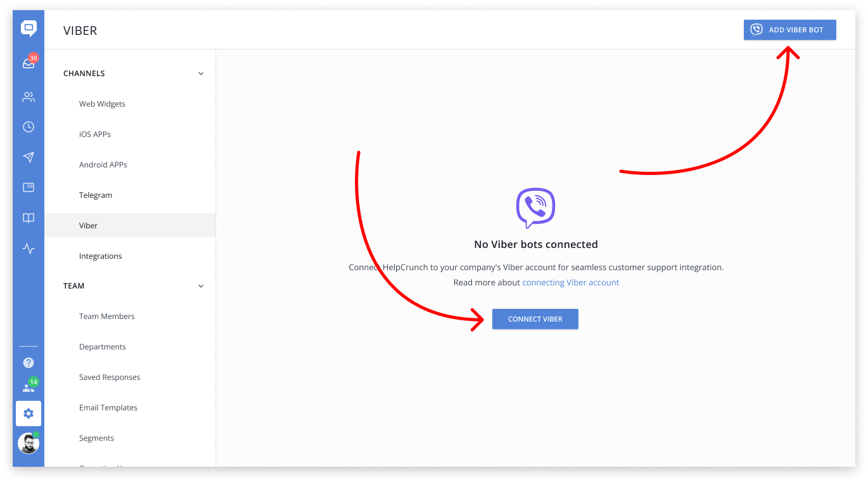Click the large Viber logo icon

pos(535,208)
